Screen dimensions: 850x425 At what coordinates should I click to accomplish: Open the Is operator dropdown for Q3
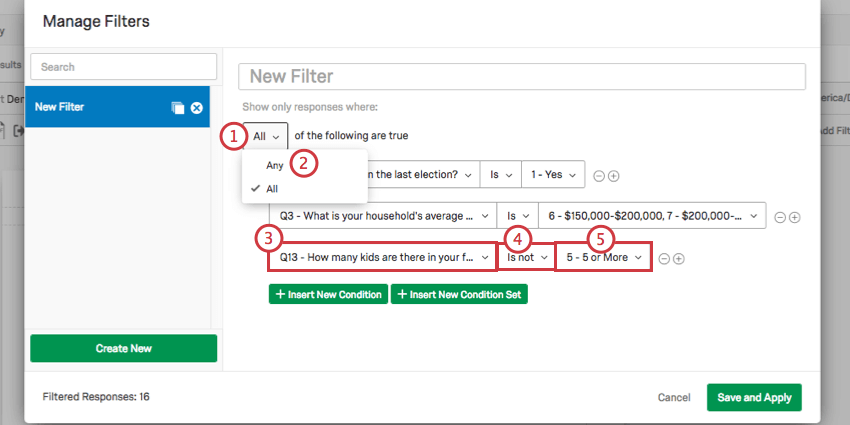coord(518,216)
